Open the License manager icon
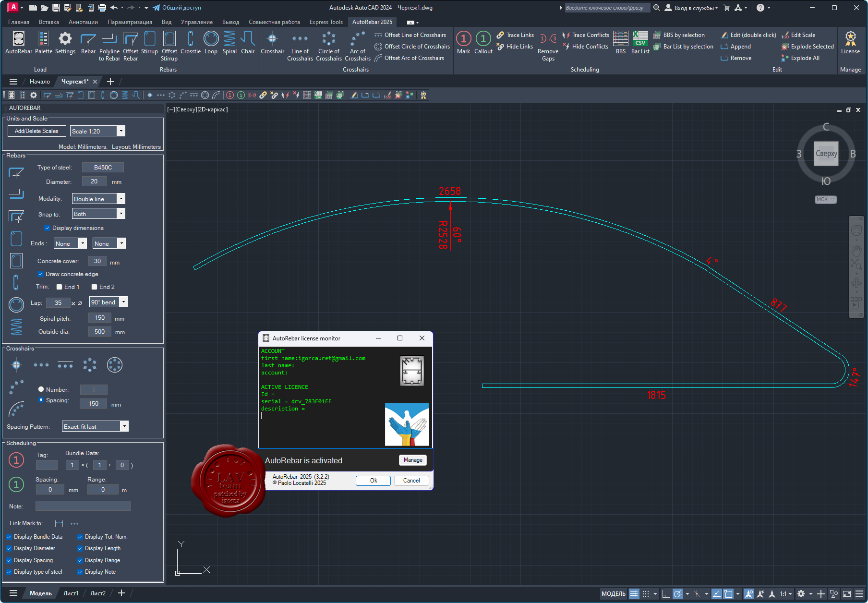868x603 pixels. click(x=850, y=42)
